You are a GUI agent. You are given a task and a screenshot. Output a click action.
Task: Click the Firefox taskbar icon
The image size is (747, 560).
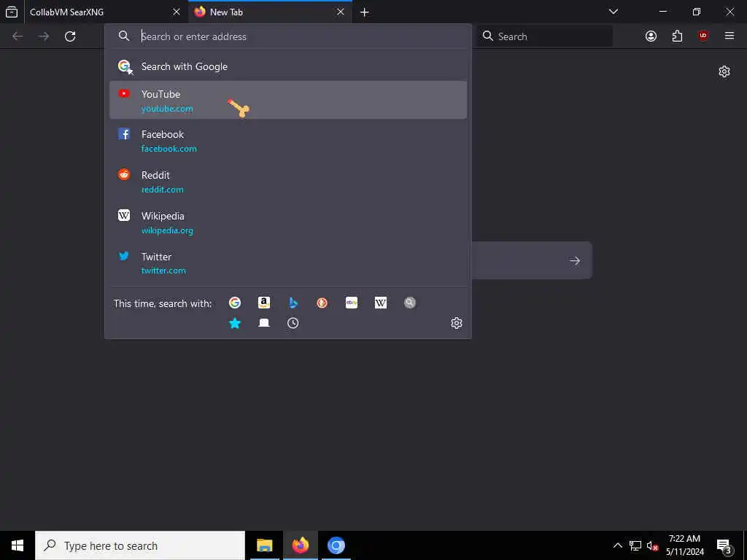300,545
